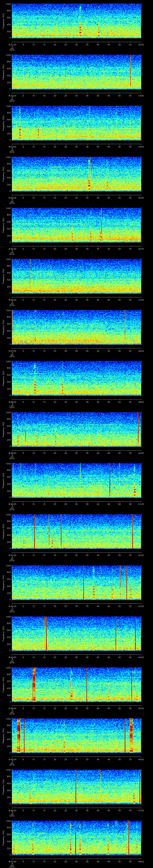Select the 42:00 end time label

tap(141, 555)
